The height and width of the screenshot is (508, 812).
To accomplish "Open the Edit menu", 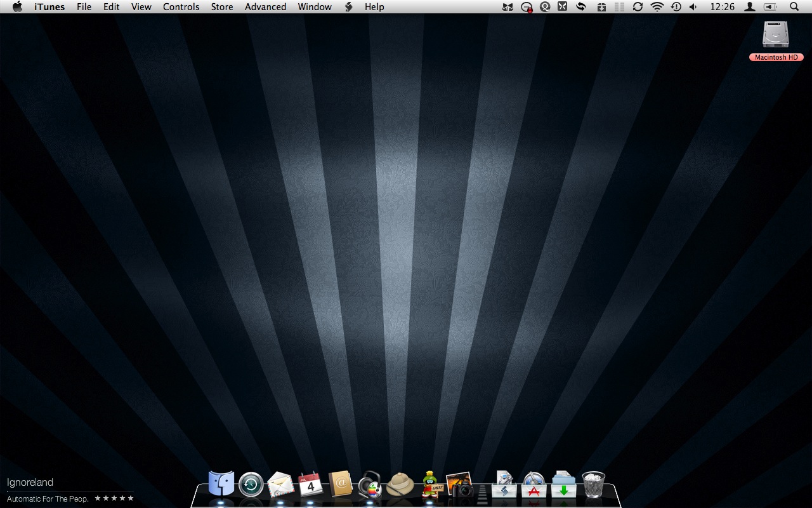I will pos(112,7).
